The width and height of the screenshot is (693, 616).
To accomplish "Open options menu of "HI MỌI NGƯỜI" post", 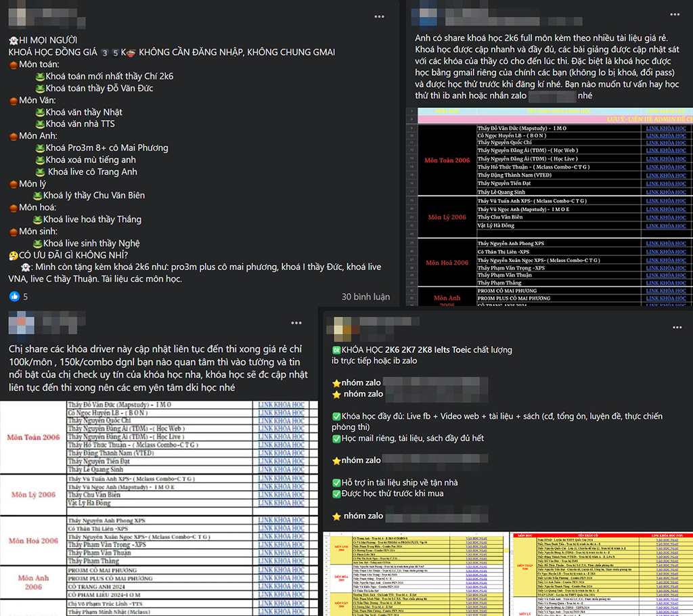I will point(380,16).
